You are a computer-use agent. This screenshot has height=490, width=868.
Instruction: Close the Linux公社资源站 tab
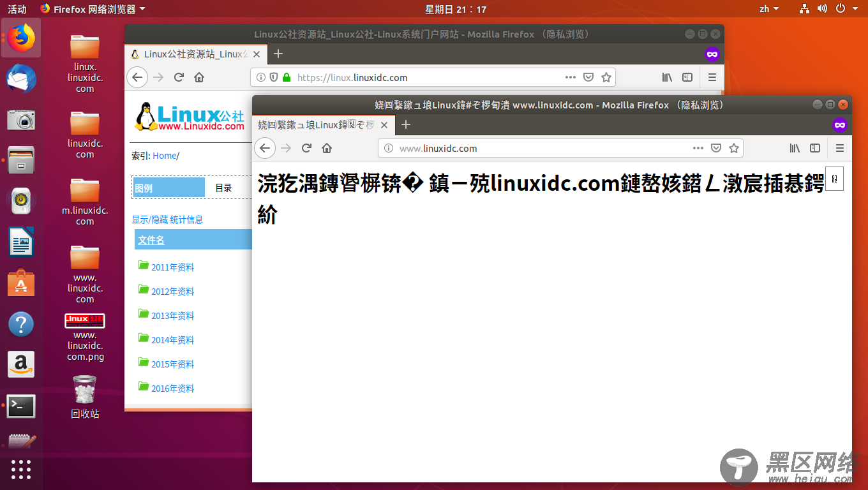pos(257,54)
